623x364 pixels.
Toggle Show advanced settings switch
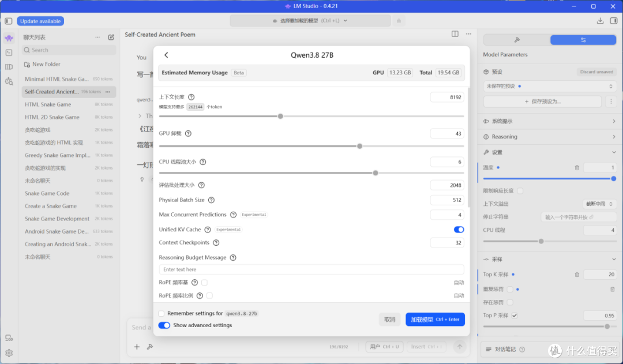point(164,325)
